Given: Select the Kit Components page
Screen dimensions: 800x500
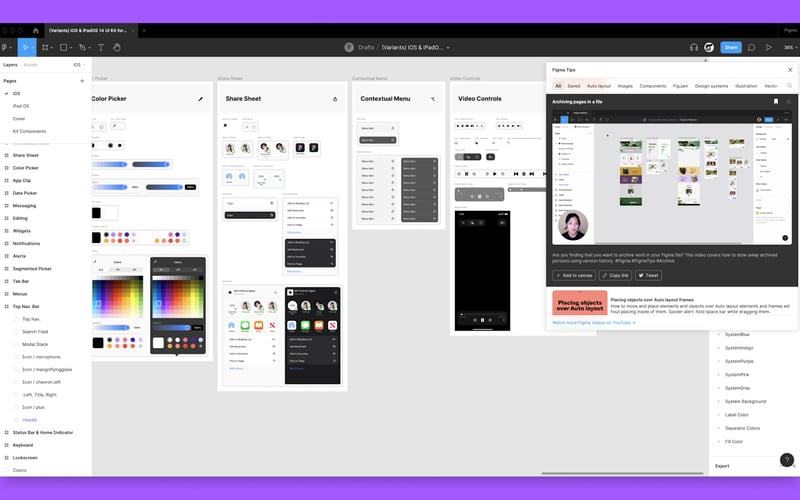Looking at the screenshot, I should (x=29, y=131).
